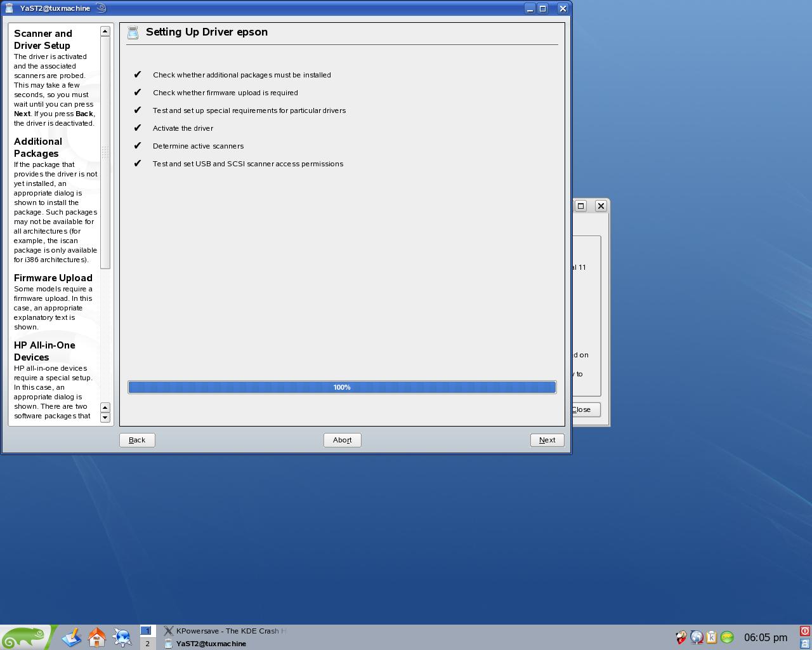Switch to virtual desktop 1
The image size is (812, 650).
point(147,631)
